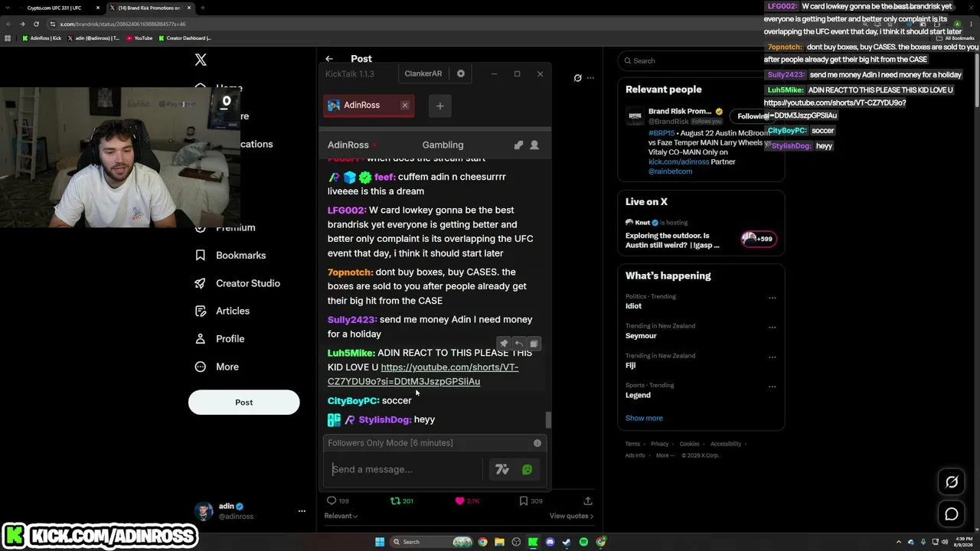This screenshot has width=980, height=551.
Task: Copy the Luh5Mike message
Action: click(534, 344)
